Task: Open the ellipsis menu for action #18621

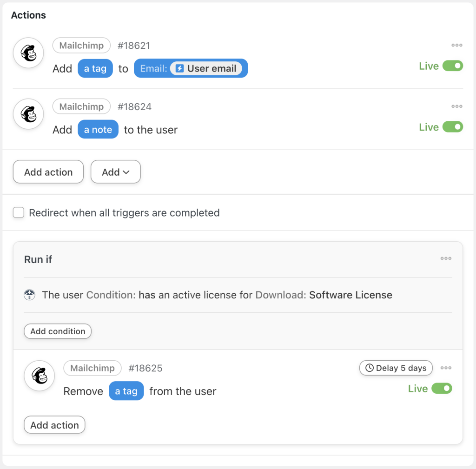Action: [x=456, y=45]
